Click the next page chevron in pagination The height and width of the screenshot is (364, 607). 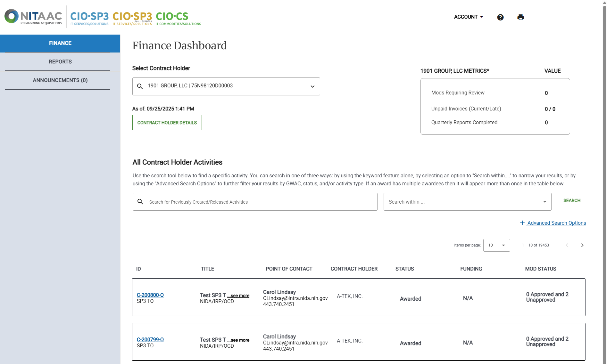(583, 245)
